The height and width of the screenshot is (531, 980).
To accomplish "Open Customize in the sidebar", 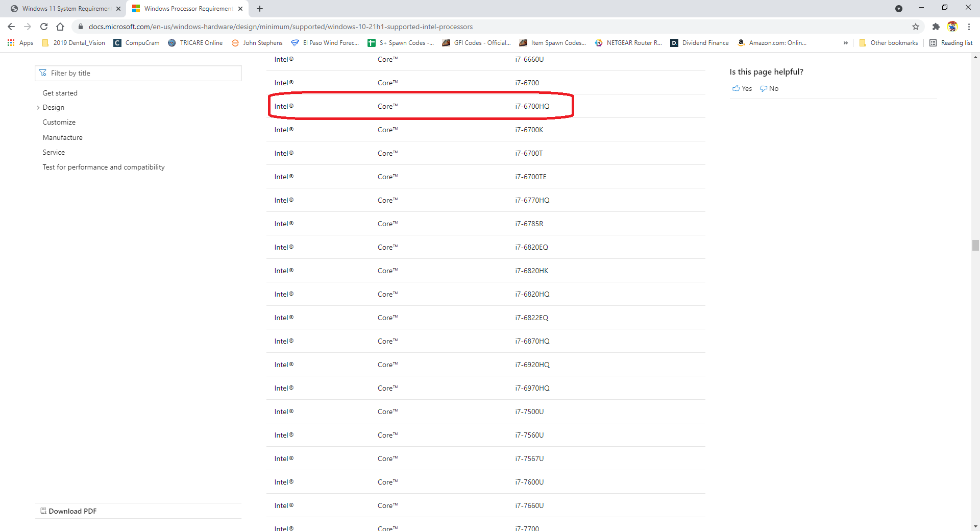I will pyautogui.click(x=59, y=123).
